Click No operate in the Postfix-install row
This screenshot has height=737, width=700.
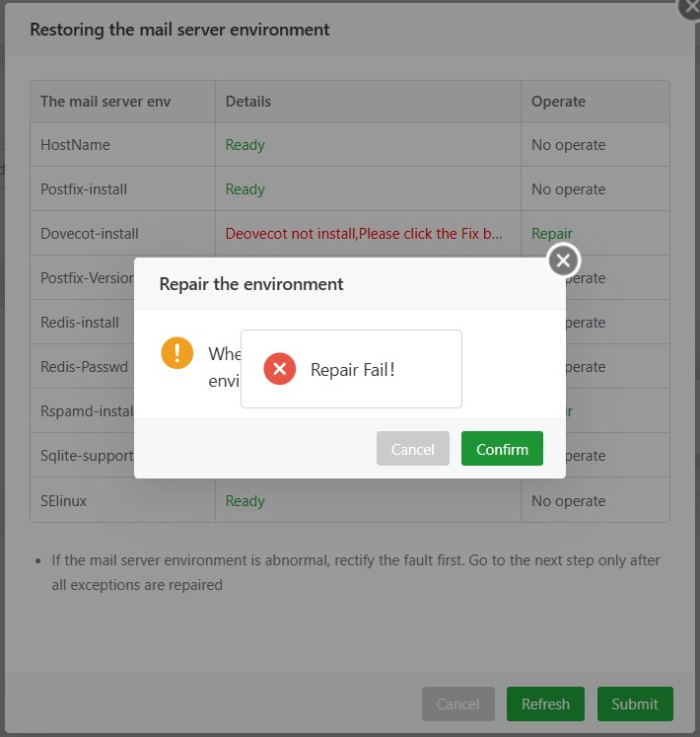568,189
